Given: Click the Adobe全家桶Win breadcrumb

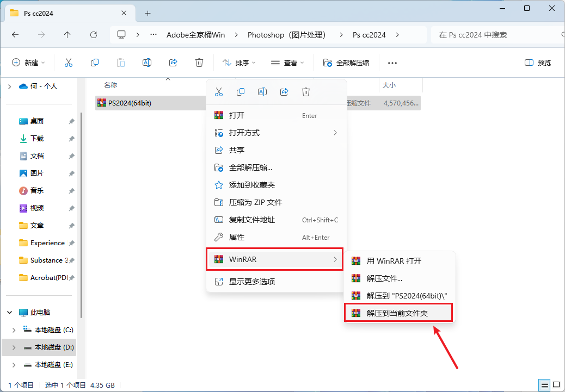Looking at the screenshot, I should tap(195, 35).
